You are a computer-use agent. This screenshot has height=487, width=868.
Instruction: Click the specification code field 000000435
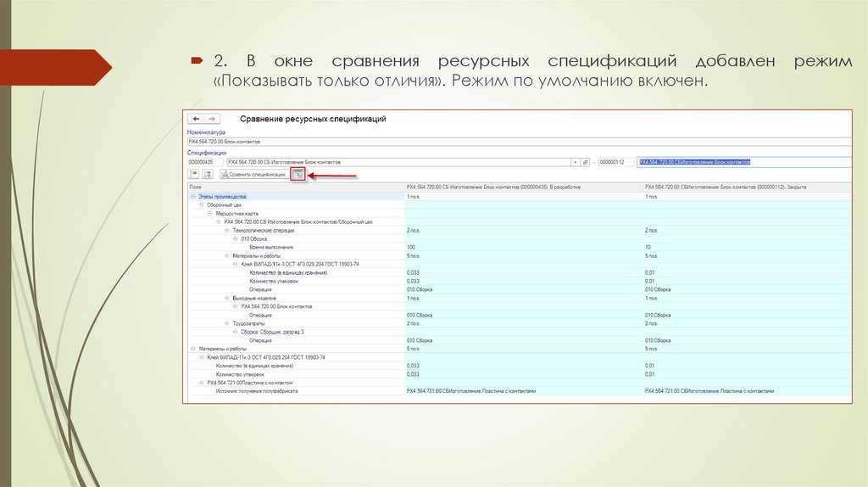coord(203,161)
